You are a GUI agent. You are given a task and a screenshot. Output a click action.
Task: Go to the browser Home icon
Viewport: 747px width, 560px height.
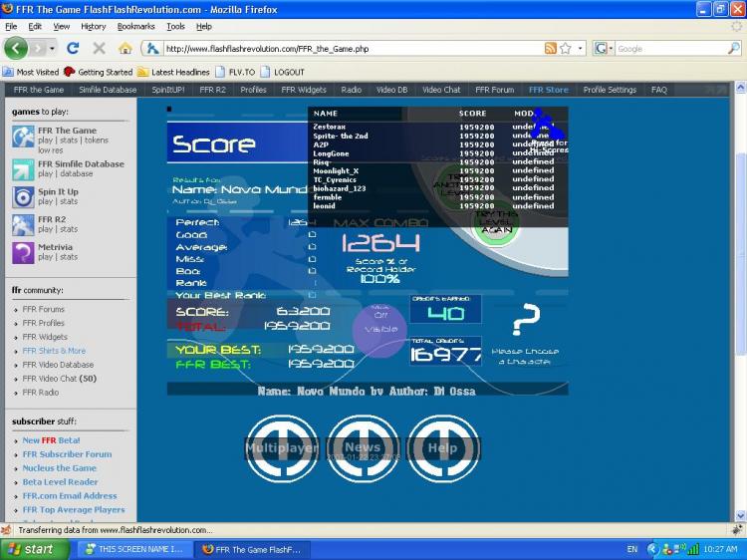tap(125, 48)
